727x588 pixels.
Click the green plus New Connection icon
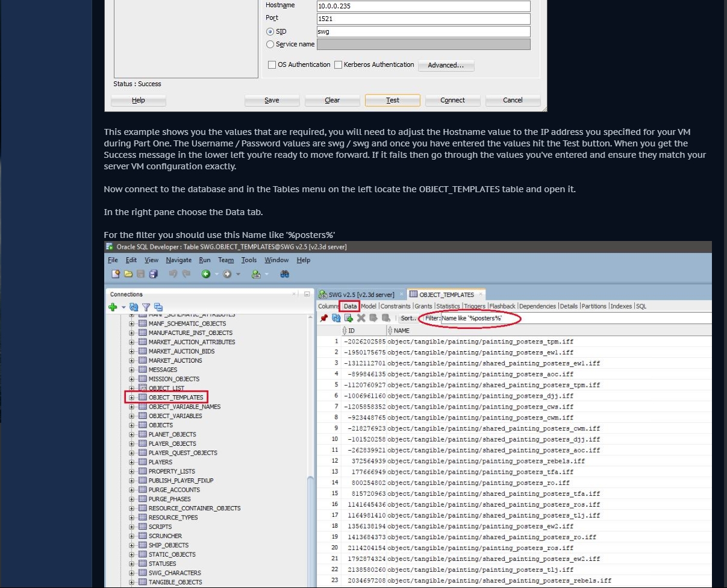[x=113, y=307]
